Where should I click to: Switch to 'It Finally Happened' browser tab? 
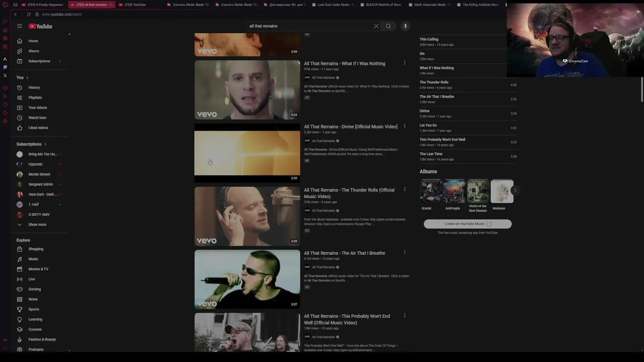(43, 5)
